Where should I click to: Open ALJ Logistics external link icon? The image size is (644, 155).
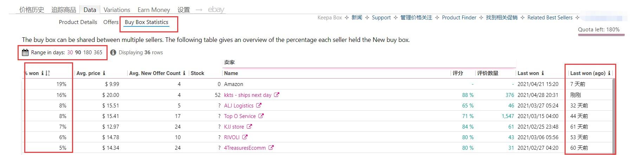tap(259, 105)
